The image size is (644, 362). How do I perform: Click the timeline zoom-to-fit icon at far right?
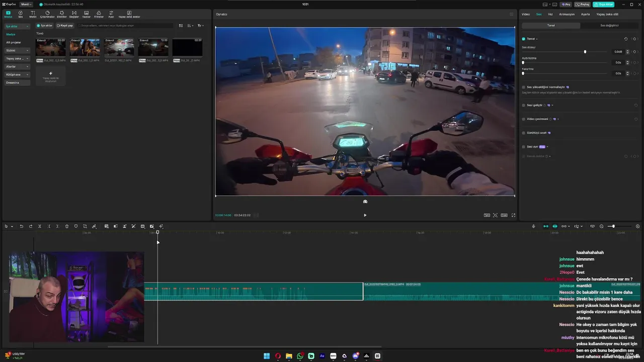(638, 226)
